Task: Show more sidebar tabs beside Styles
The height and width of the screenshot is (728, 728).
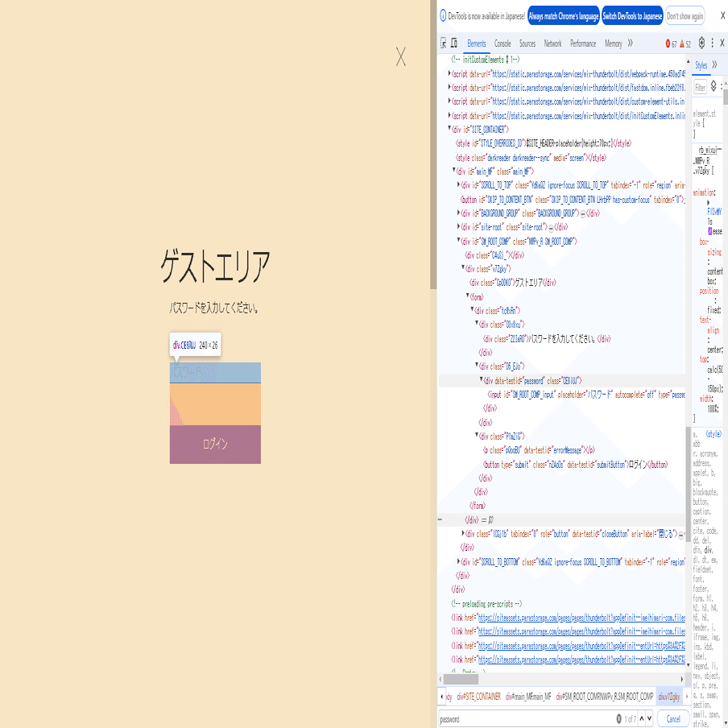Action: point(714,65)
